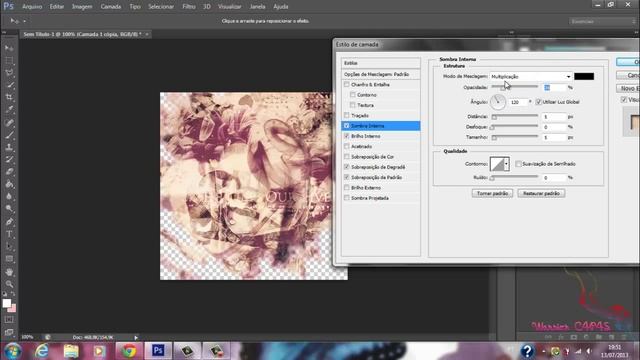Open workspace switcher dropdown top right
Screen dimensions: 640x360
pyautogui.click(x=602, y=21)
